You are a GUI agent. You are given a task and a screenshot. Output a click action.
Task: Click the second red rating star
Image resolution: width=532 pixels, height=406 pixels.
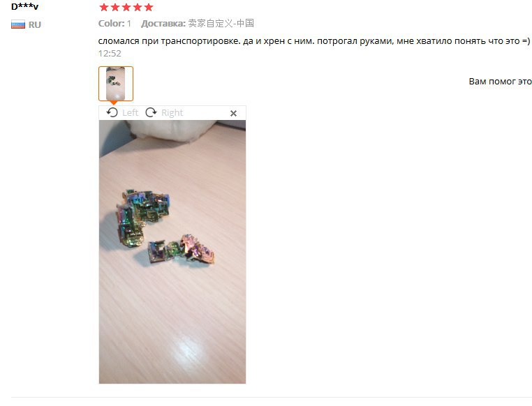coord(115,7)
